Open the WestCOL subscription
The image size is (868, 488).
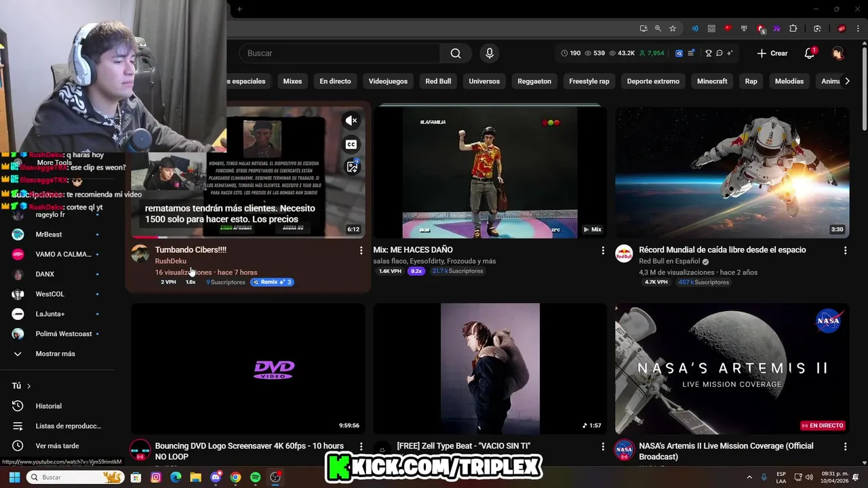click(57, 294)
